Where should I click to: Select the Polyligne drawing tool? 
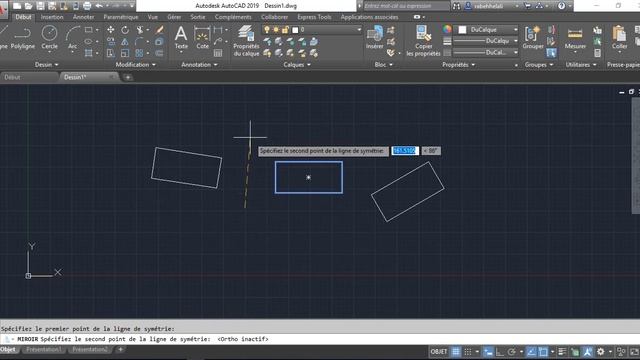[22, 37]
